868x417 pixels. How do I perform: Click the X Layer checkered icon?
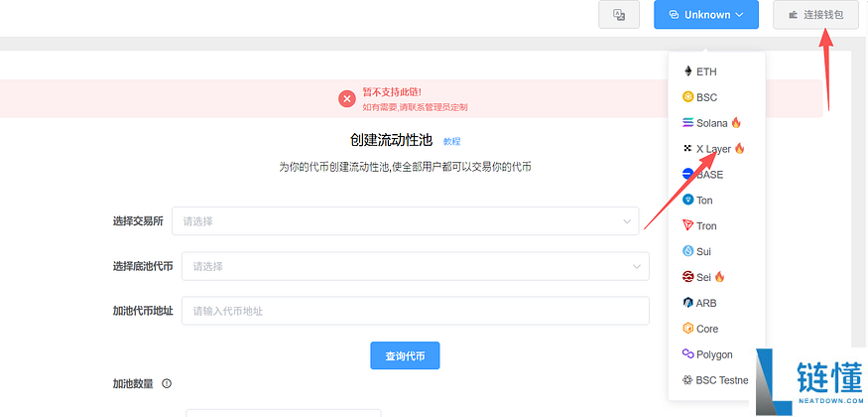pos(688,149)
